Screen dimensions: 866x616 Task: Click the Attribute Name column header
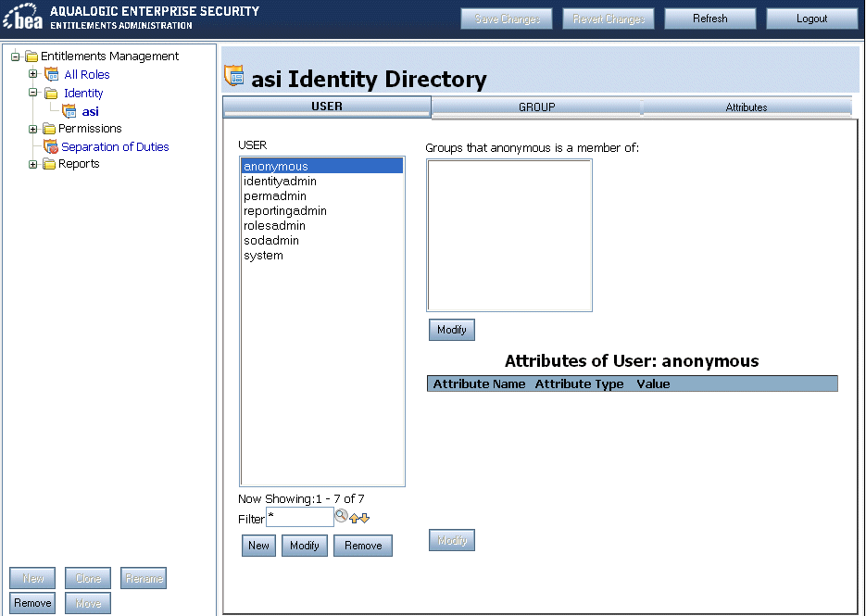(479, 384)
